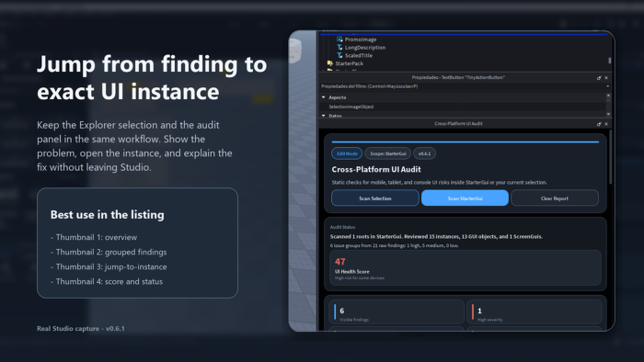This screenshot has height=362, width=644.
Task: Click 'Thumbnail 2: grouped findings' list line
Action: coord(109,252)
